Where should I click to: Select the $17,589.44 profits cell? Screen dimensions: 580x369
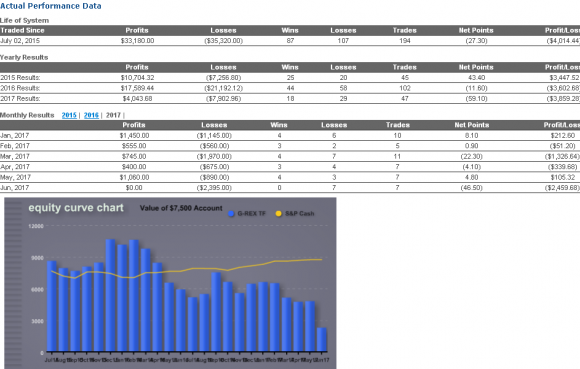[137, 88]
